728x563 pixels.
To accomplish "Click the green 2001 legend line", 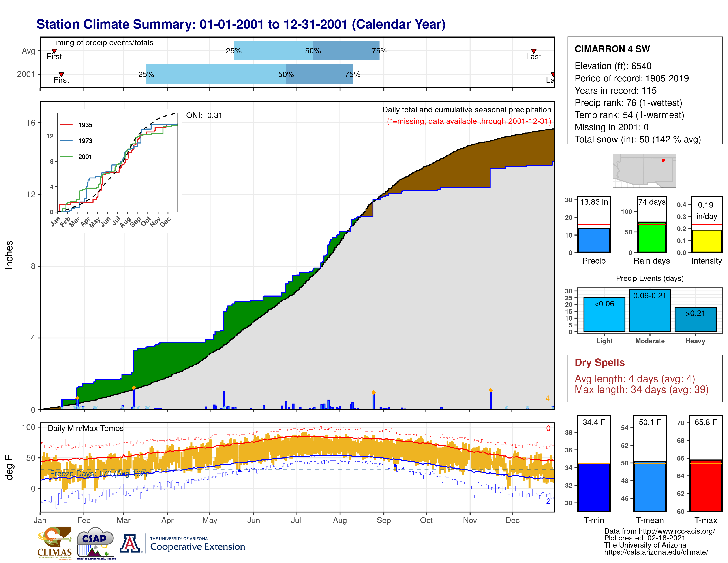I will point(66,157).
